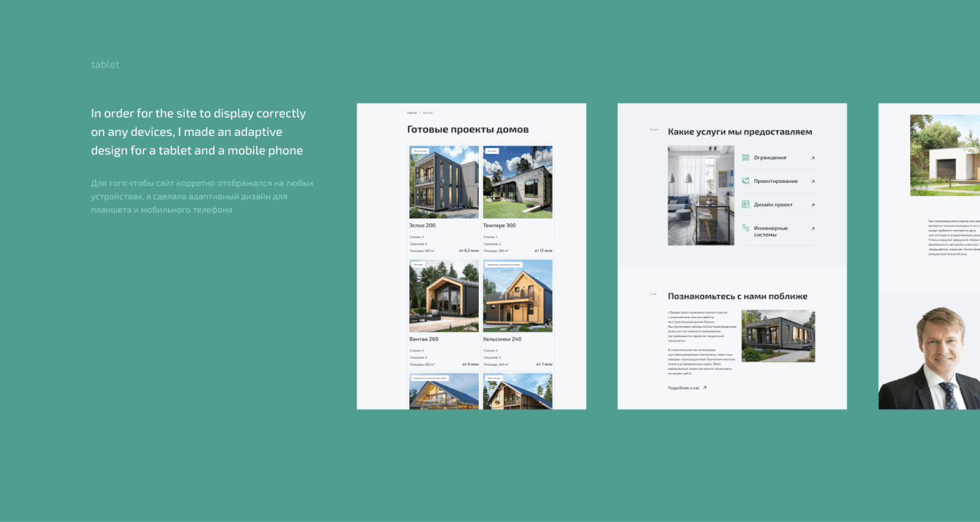Open the Эспоо 200 house photo

tap(444, 182)
